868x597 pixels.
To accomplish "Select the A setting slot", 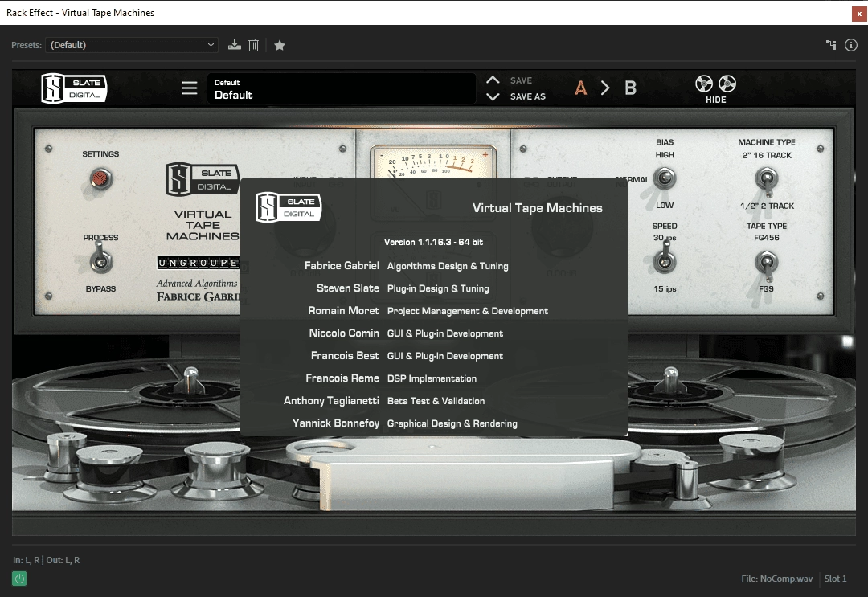I will click(581, 88).
